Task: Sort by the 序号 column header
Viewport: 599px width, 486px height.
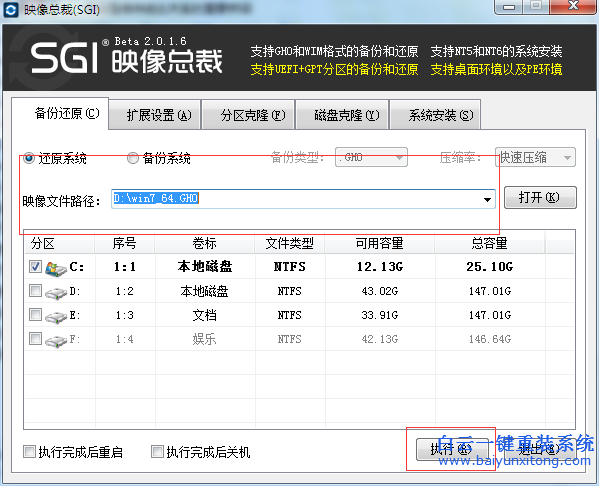Action: tap(125, 243)
